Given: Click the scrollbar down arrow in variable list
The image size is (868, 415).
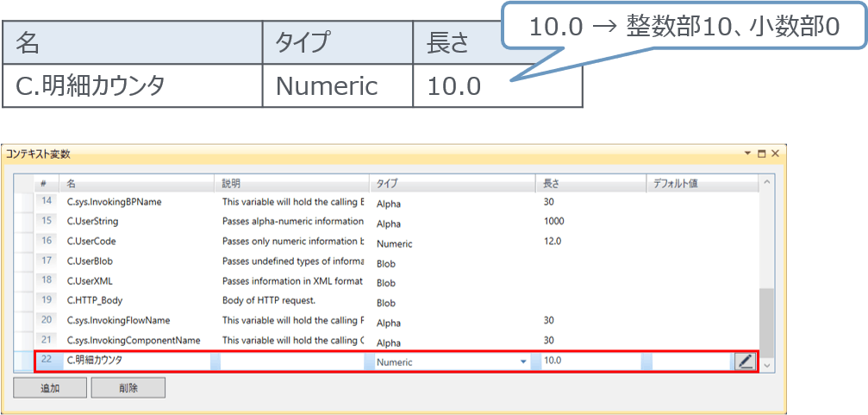Looking at the screenshot, I should (766, 366).
